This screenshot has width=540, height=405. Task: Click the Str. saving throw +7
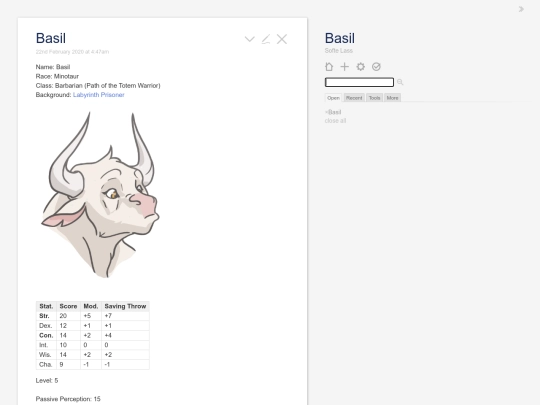click(x=108, y=316)
